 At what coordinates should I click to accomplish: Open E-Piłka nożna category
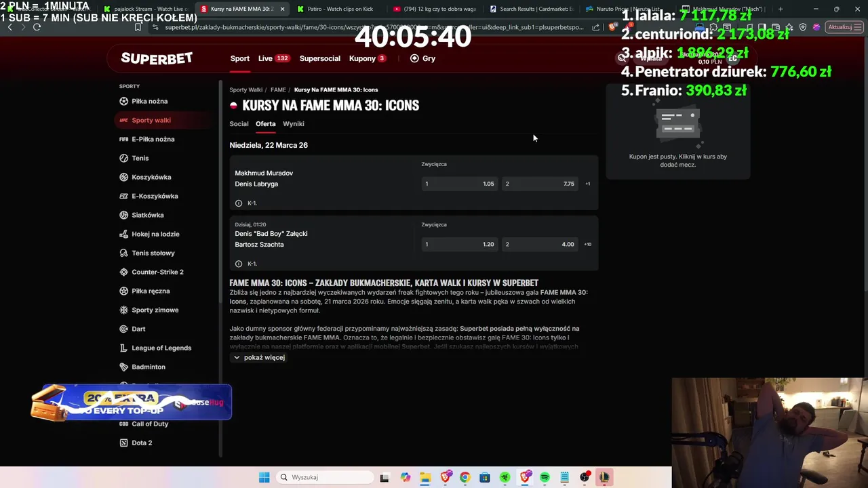pos(146,139)
